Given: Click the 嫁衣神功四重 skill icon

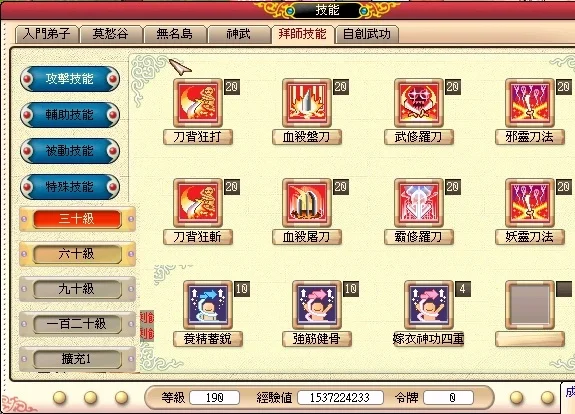Looking at the screenshot, I should point(429,305).
